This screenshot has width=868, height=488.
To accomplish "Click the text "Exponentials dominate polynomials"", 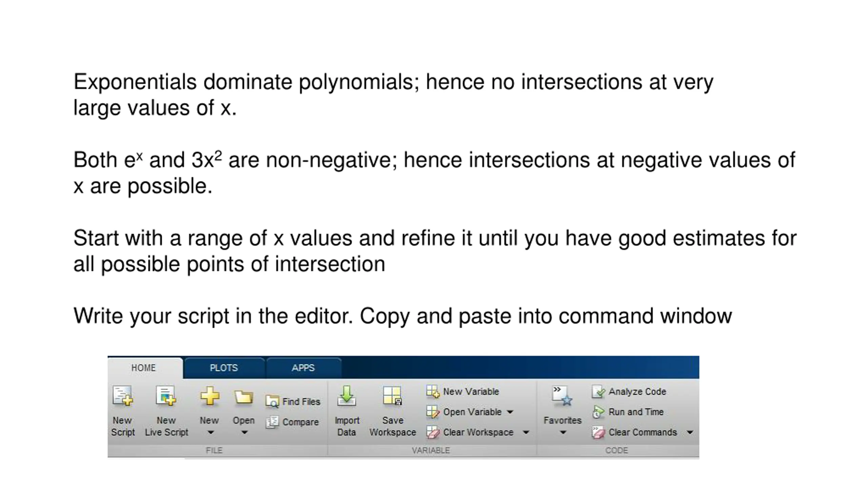I will 246,82.
